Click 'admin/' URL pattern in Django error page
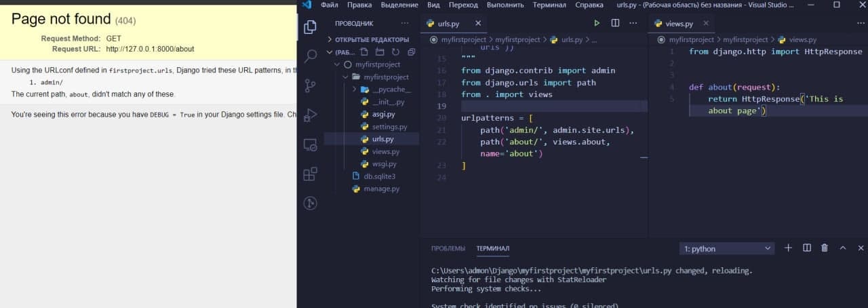 pyautogui.click(x=52, y=82)
